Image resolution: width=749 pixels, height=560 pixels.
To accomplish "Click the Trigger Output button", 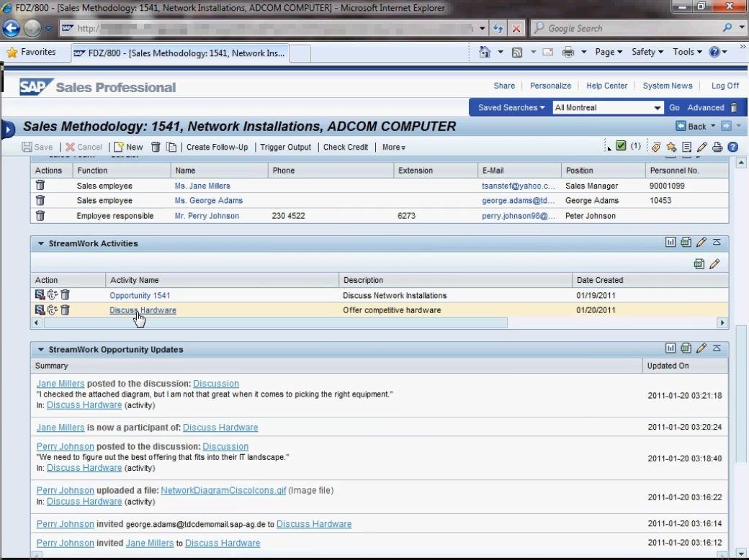I will point(285,147).
